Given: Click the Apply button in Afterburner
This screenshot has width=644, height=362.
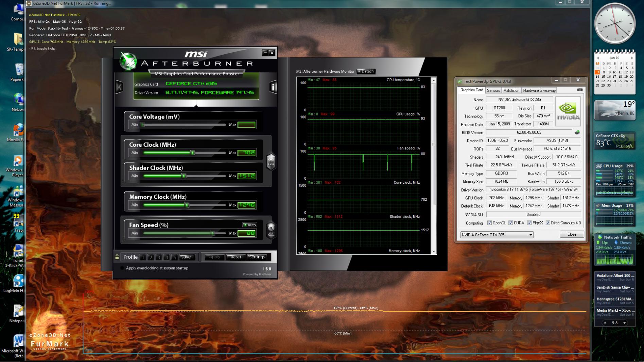Looking at the screenshot, I should point(215,257).
